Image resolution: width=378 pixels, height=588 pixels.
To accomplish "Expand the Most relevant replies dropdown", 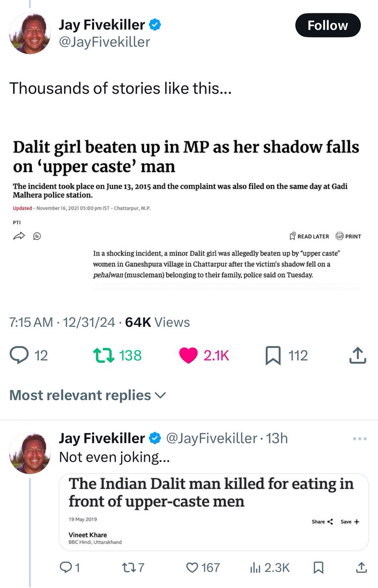I will pos(88,395).
